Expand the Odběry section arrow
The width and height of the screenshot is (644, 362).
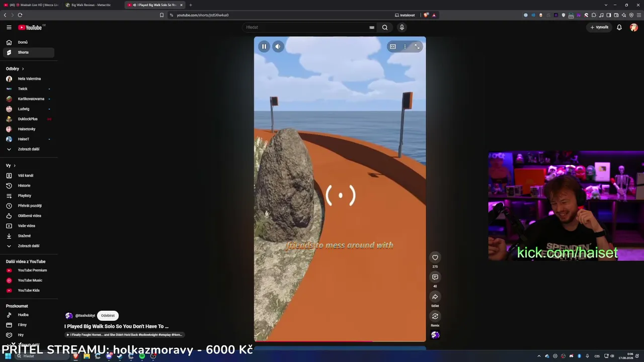click(x=23, y=69)
